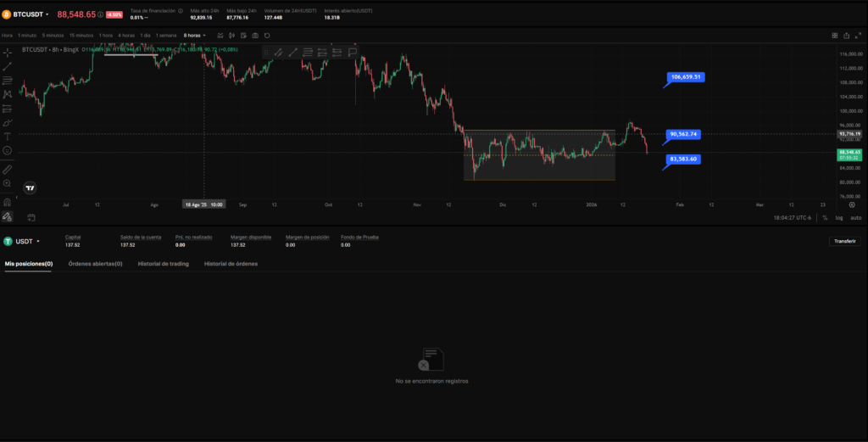Open the emoji icons tool
Viewport: 868px width, 442px height.
(x=8, y=150)
